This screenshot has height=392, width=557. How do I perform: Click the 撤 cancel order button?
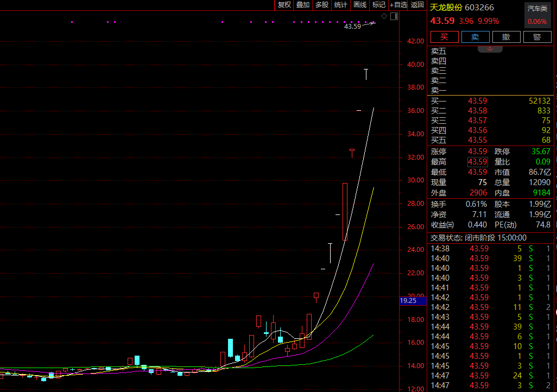point(506,37)
